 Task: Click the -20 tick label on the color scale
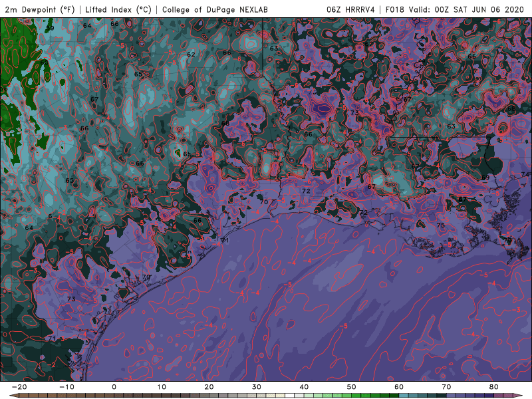(19, 387)
